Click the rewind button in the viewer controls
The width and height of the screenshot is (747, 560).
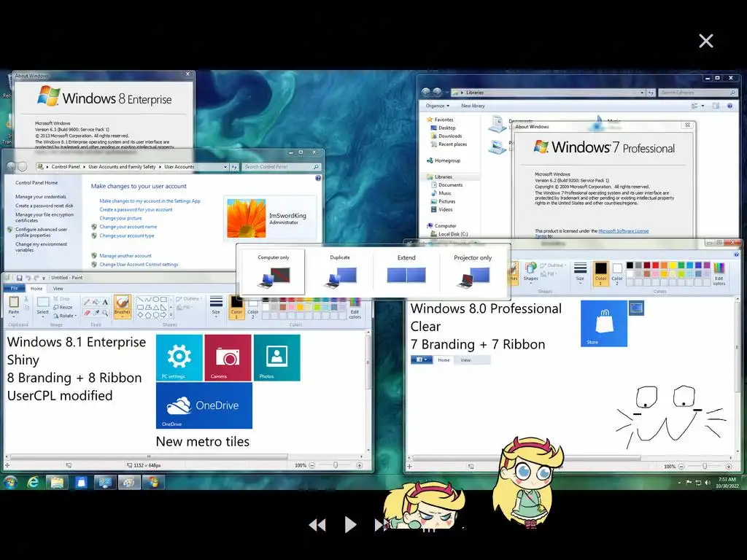(317, 525)
